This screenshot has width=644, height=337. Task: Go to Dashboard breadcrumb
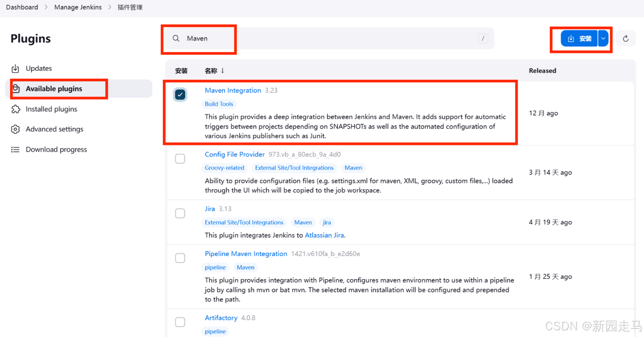22,7
